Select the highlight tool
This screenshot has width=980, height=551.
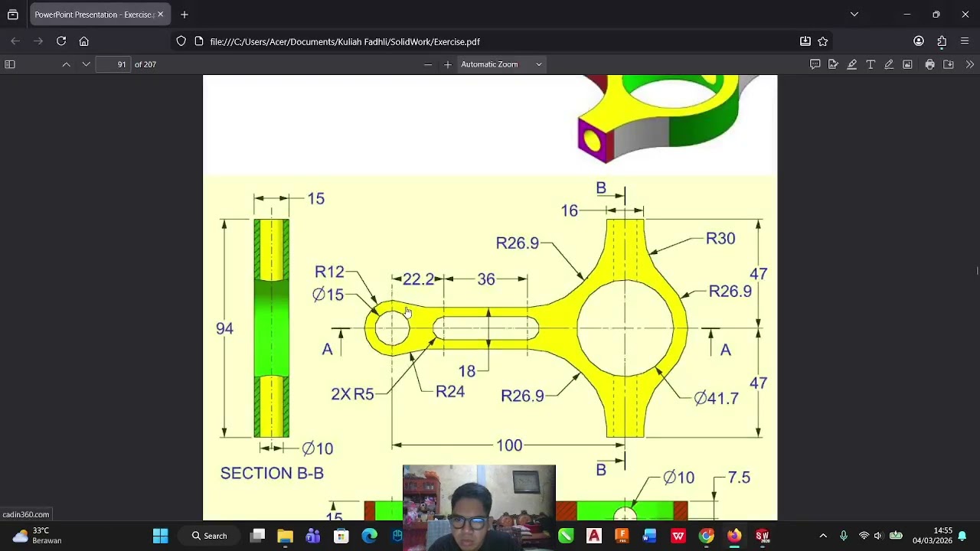[x=851, y=64]
